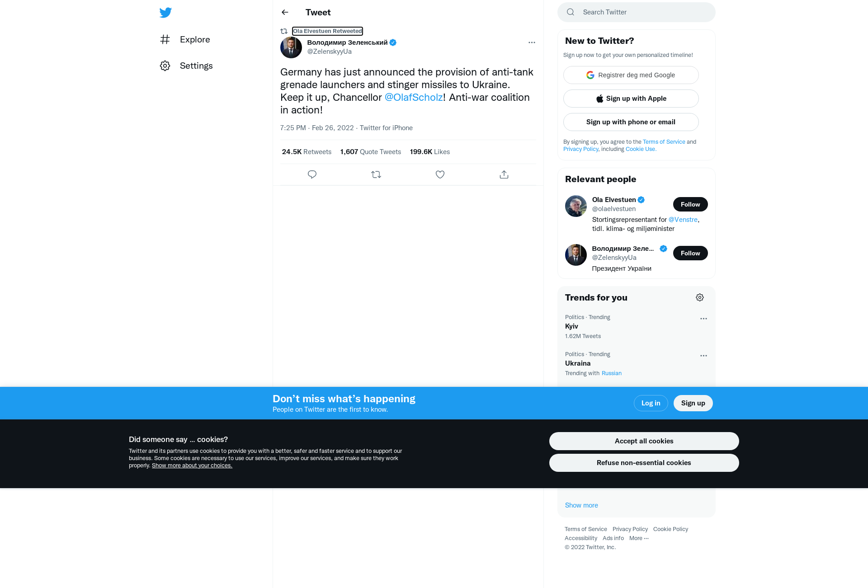Show more trends
Viewport: 868px width, 588px height.
tap(581, 505)
